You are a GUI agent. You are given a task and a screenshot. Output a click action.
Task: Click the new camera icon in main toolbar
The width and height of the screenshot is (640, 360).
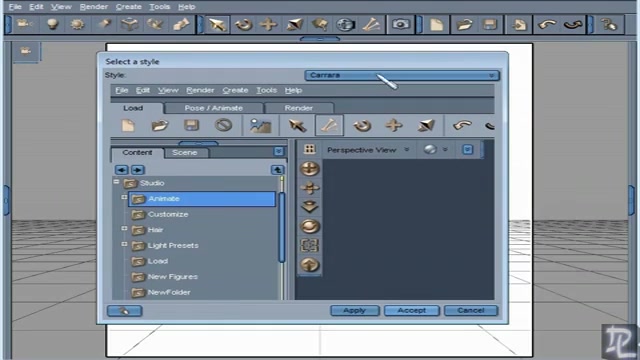24,24
